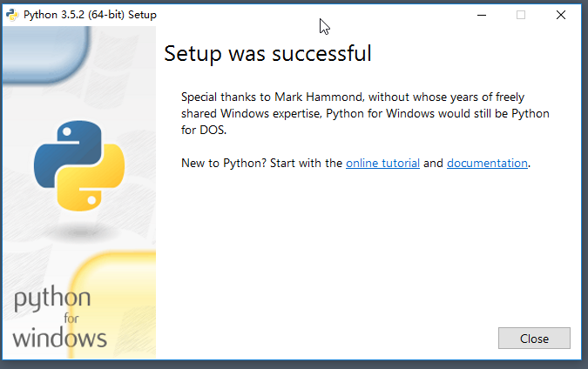Click the "Special thanks to Mark Hammond" line

[352, 97]
